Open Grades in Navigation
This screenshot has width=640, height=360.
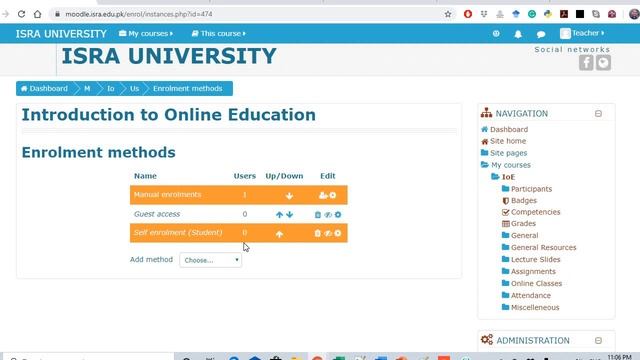click(523, 224)
